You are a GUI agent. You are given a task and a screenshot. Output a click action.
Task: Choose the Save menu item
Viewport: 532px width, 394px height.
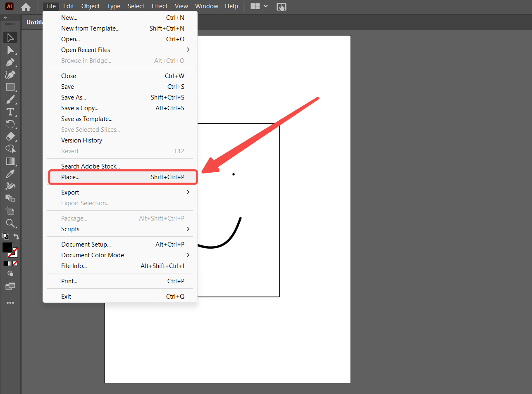coord(120,87)
